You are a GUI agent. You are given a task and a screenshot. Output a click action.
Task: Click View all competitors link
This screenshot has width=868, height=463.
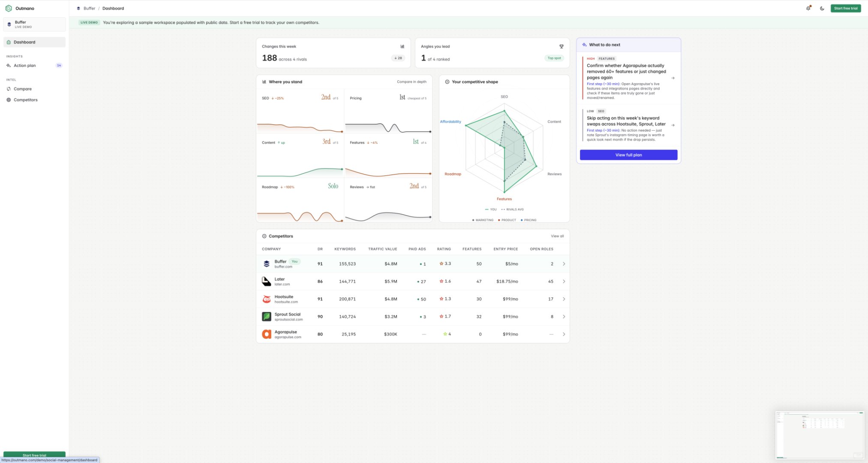coord(557,236)
